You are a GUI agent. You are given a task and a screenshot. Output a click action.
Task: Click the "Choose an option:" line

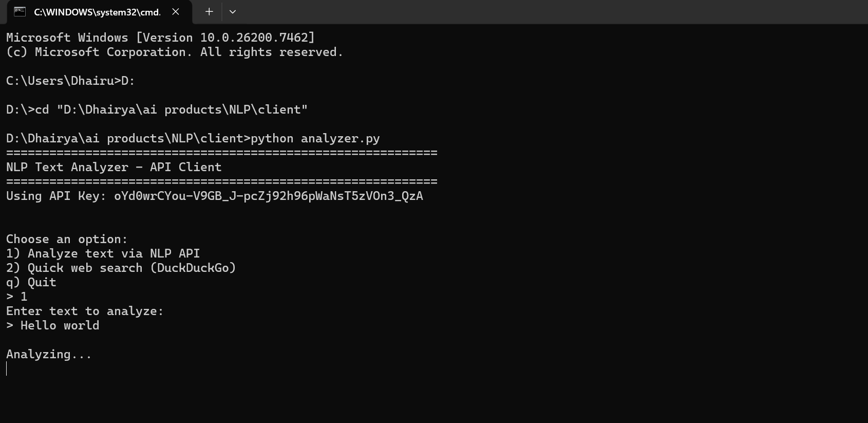(x=66, y=239)
